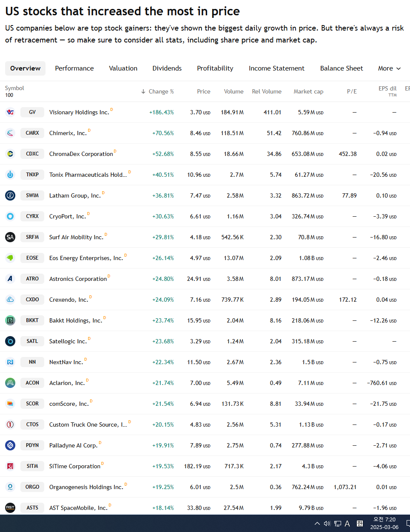Click the Organogenesis ORGO logo icon
Image resolution: width=410 pixels, height=532 pixels.
[10, 487]
